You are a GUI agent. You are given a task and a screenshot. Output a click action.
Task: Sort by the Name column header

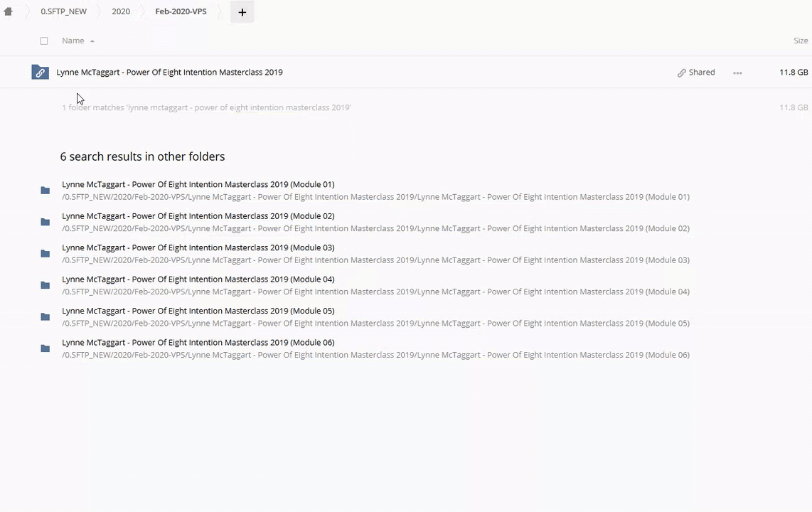point(73,41)
